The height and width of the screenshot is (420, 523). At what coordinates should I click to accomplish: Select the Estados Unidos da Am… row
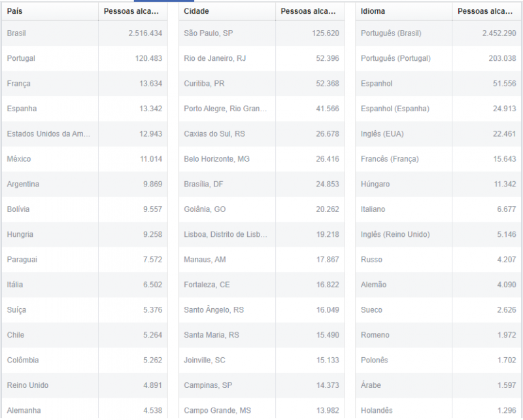pos(48,134)
